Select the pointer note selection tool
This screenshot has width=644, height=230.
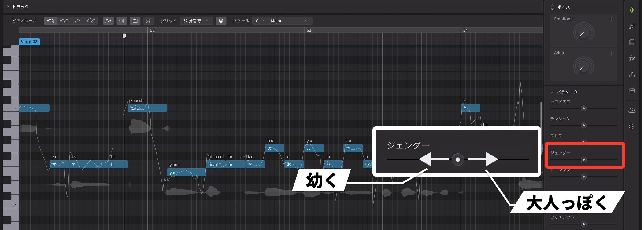(x=51, y=21)
